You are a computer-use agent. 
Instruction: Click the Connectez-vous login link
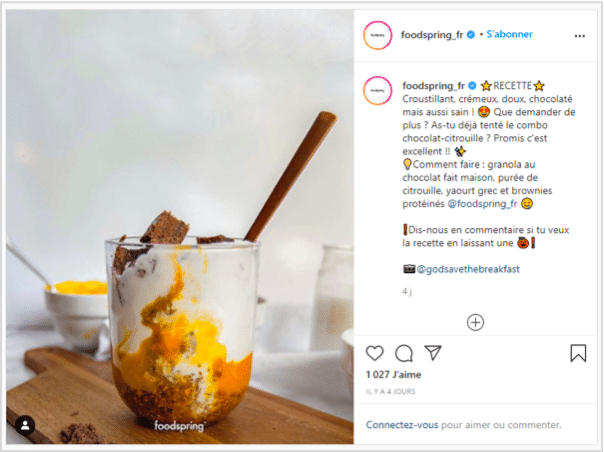pyautogui.click(x=402, y=425)
